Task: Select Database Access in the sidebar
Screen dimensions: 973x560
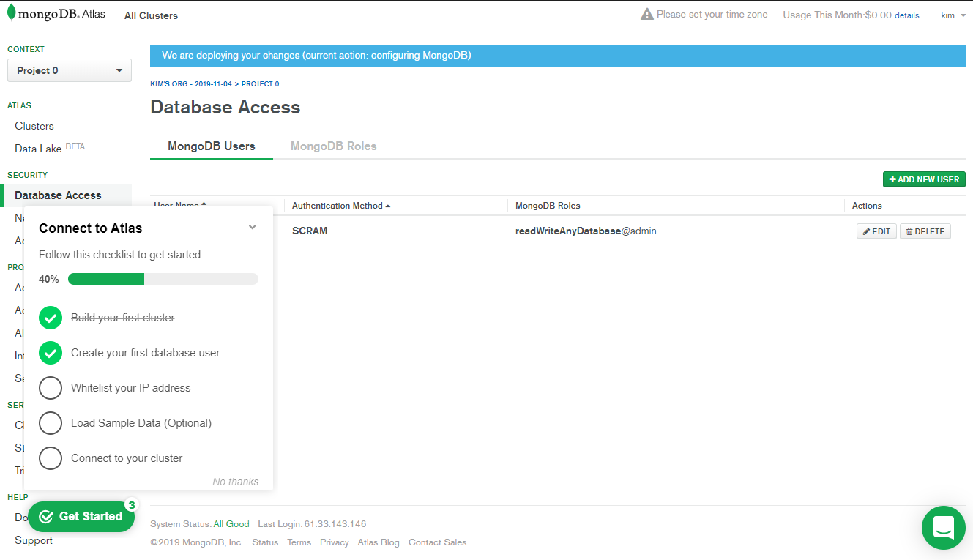Action: coord(58,195)
